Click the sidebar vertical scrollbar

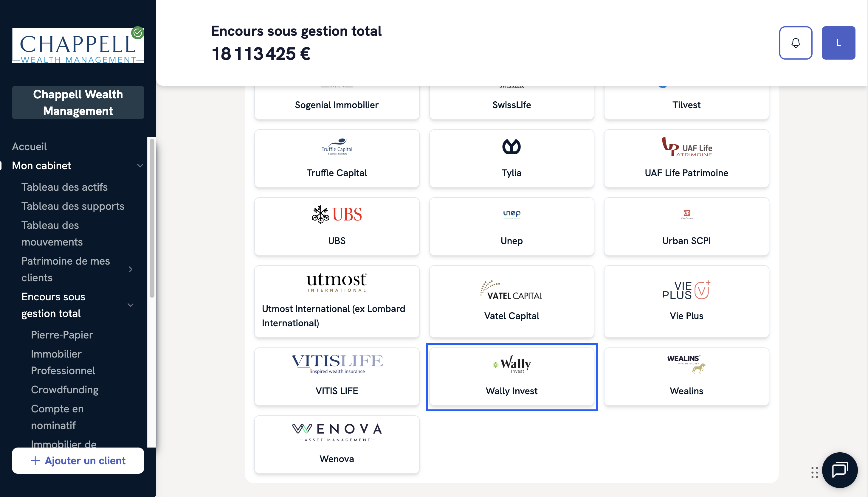(x=152, y=218)
